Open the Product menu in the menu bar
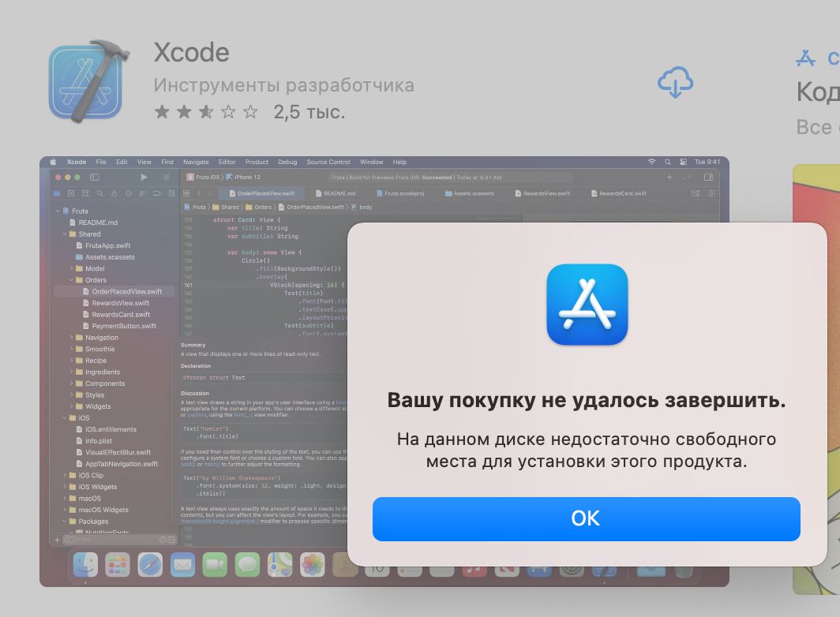This screenshot has height=617, width=840. 257,162
